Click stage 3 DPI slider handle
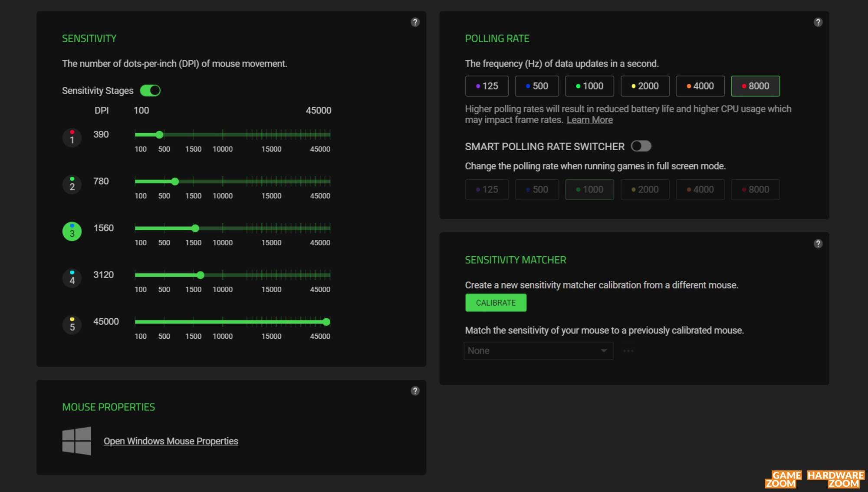The width and height of the screenshot is (868, 492). 195,228
